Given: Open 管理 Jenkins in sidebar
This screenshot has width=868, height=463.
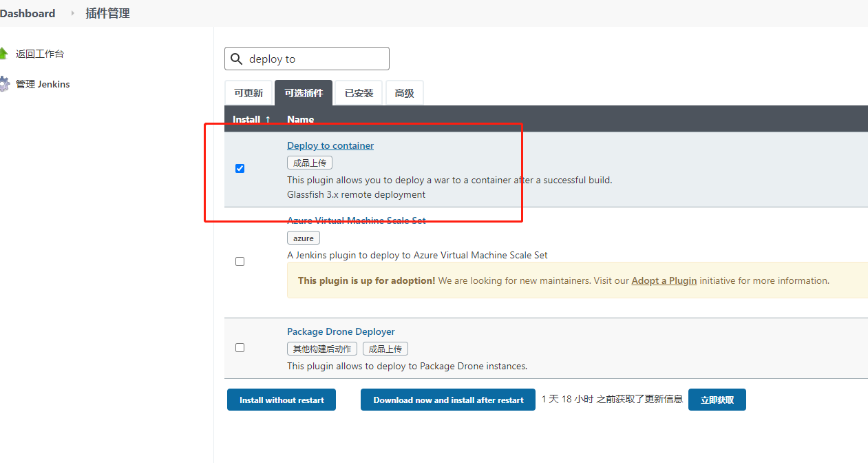Looking at the screenshot, I should (x=43, y=84).
